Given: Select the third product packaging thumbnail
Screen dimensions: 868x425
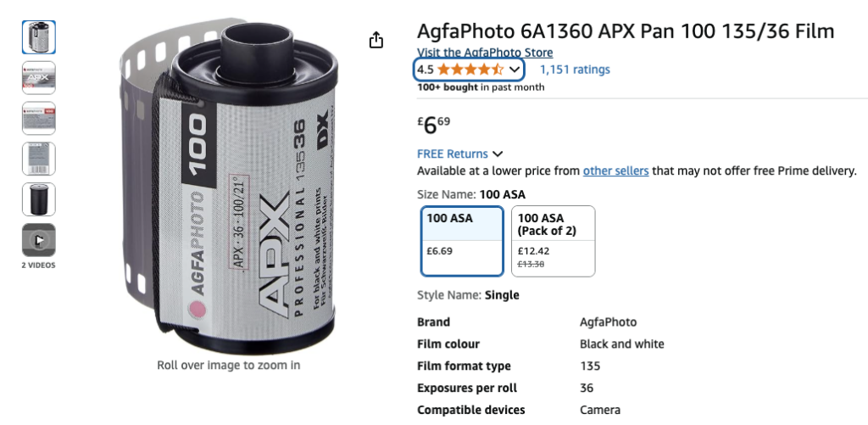Looking at the screenshot, I should click(39, 118).
